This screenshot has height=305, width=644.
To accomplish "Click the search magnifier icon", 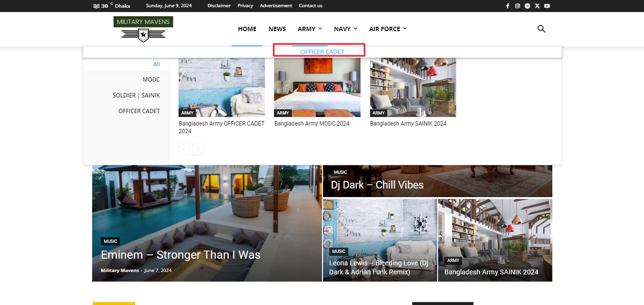I will [541, 29].
